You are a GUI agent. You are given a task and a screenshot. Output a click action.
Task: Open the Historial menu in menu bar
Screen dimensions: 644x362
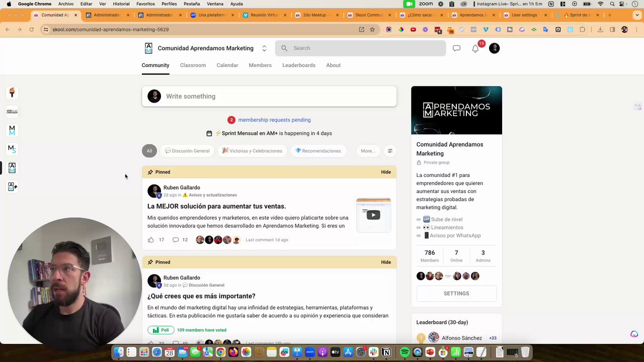(121, 4)
